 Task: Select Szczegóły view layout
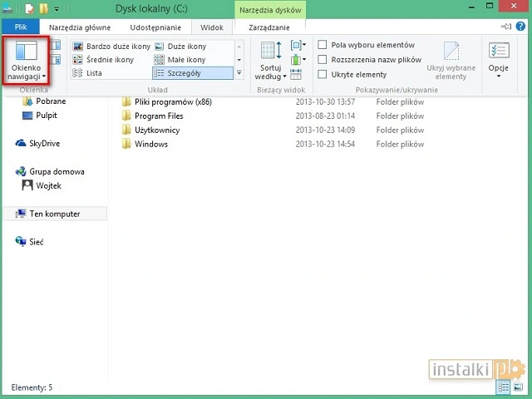[x=185, y=73]
